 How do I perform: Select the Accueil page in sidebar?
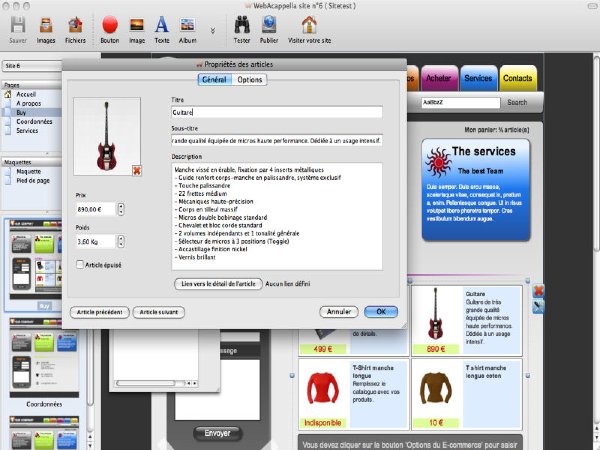point(26,94)
